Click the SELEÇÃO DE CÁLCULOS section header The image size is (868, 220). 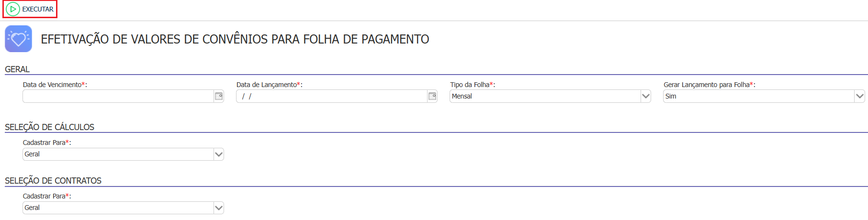(49, 127)
